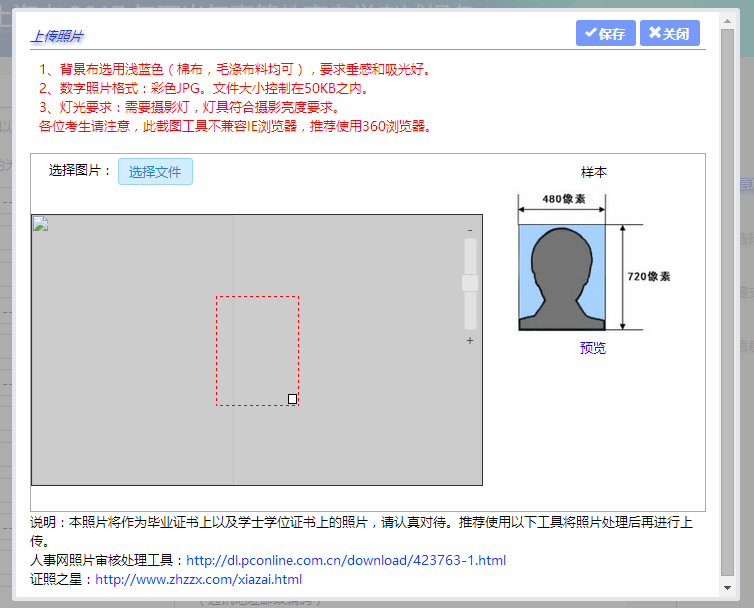This screenshot has width=754, height=608.
Task: Click the plus zoom-in icon below slider
Action: coord(470,341)
